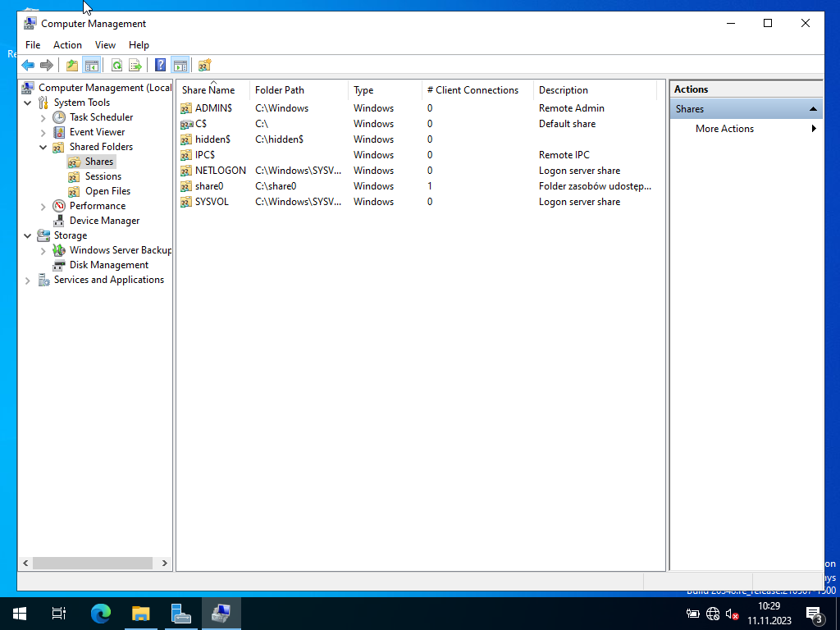
Task: Sort by the Folder Path column header
Action: [280, 90]
